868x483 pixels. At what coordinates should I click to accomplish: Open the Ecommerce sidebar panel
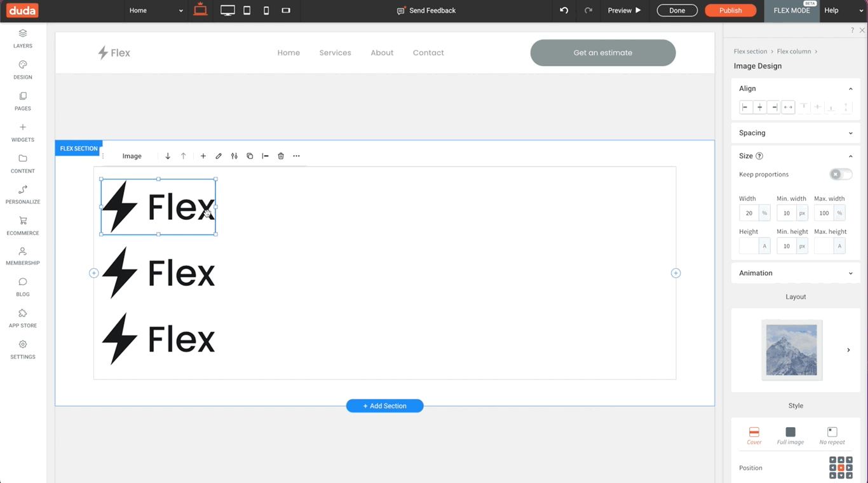pos(22,226)
